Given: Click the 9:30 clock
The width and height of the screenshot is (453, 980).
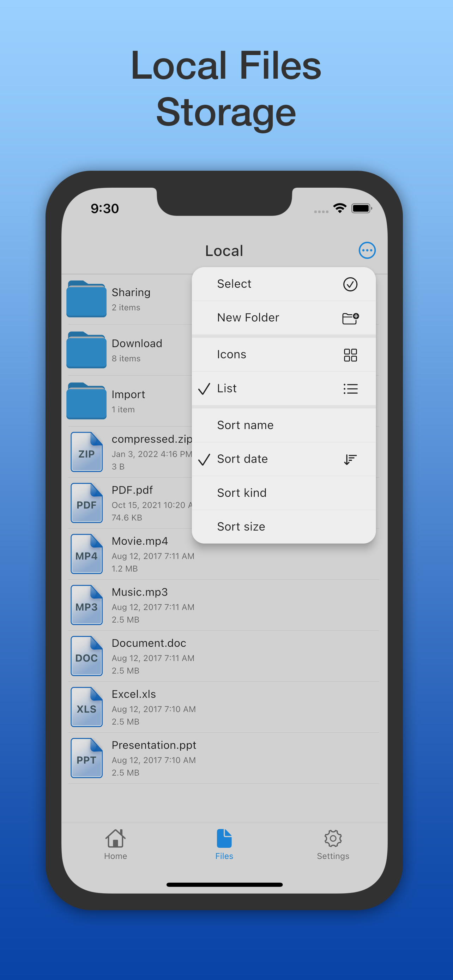Looking at the screenshot, I should pyautogui.click(x=104, y=208).
